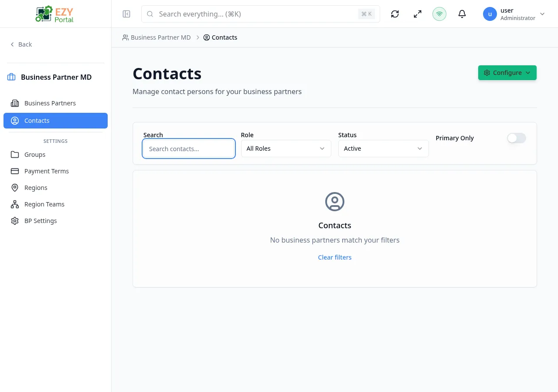This screenshot has height=392, width=558.
Task: Open search with the magnifier icon in top bar
Action: pyautogui.click(x=150, y=14)
